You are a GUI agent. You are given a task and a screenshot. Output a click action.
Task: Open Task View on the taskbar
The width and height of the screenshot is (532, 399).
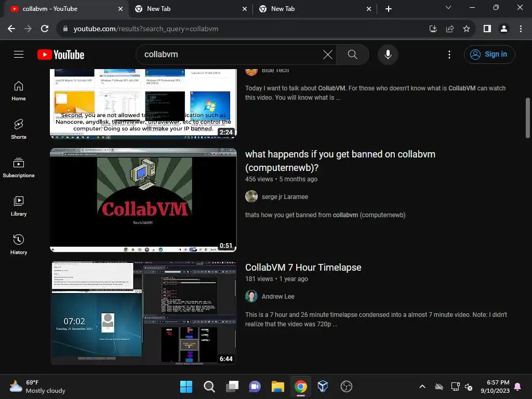pyautogui.click(x=232, y=387)
